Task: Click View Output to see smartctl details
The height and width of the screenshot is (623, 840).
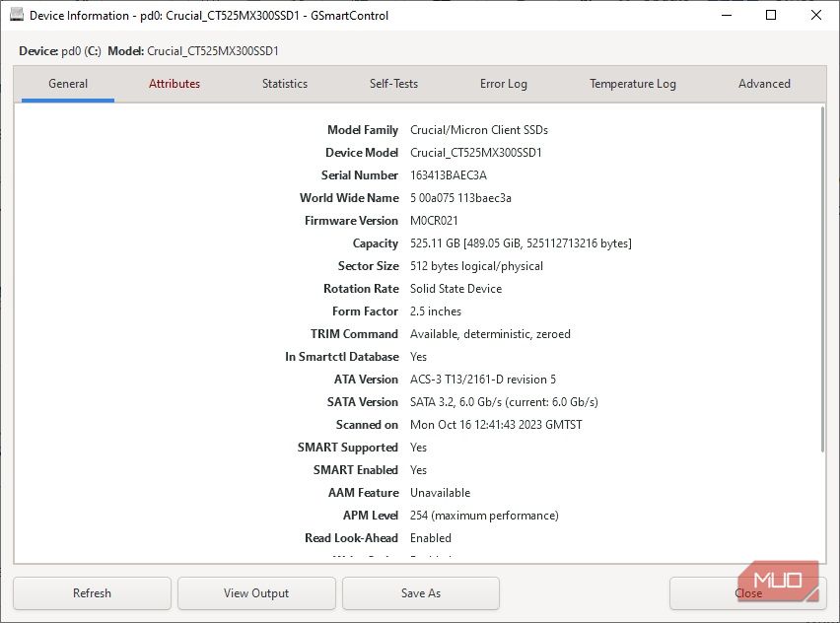Action: 256,592
